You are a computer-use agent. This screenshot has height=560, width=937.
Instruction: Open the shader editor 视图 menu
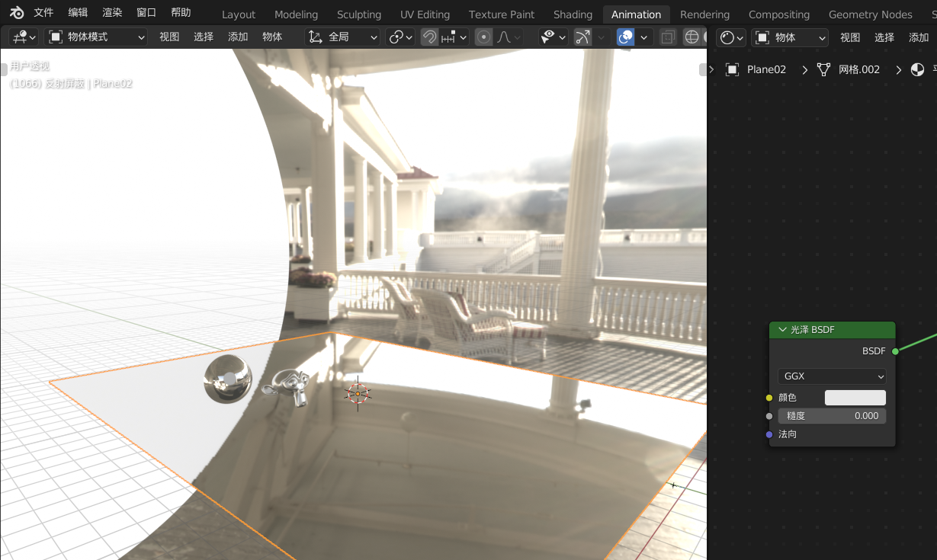(850, 37)
